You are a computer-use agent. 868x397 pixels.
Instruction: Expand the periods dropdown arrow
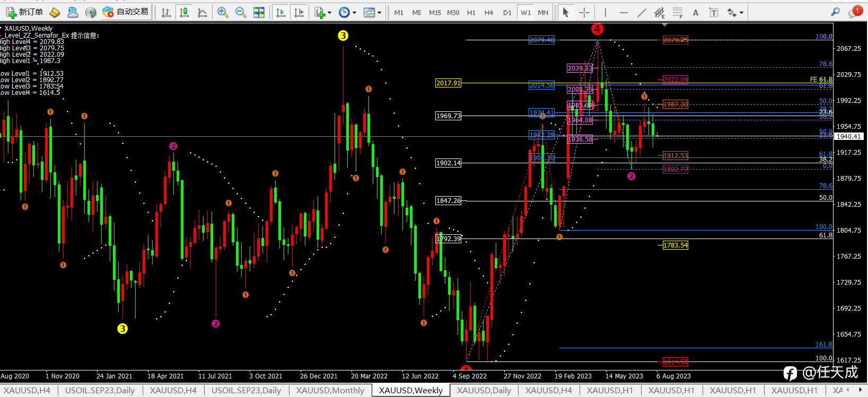(x=354, y=13)
